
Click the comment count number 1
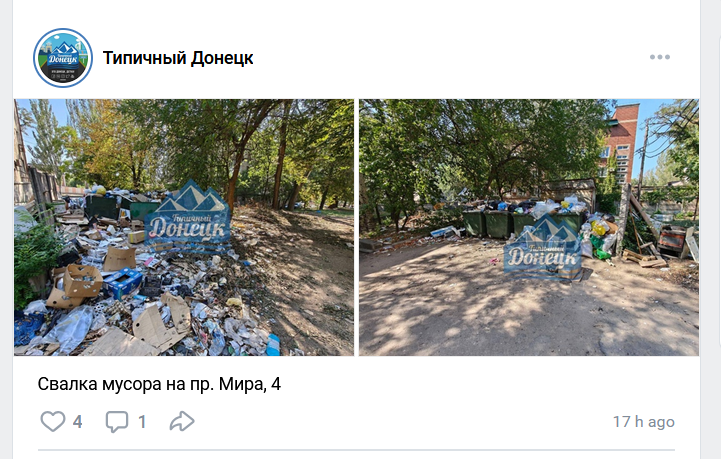(x=142, y=422)
